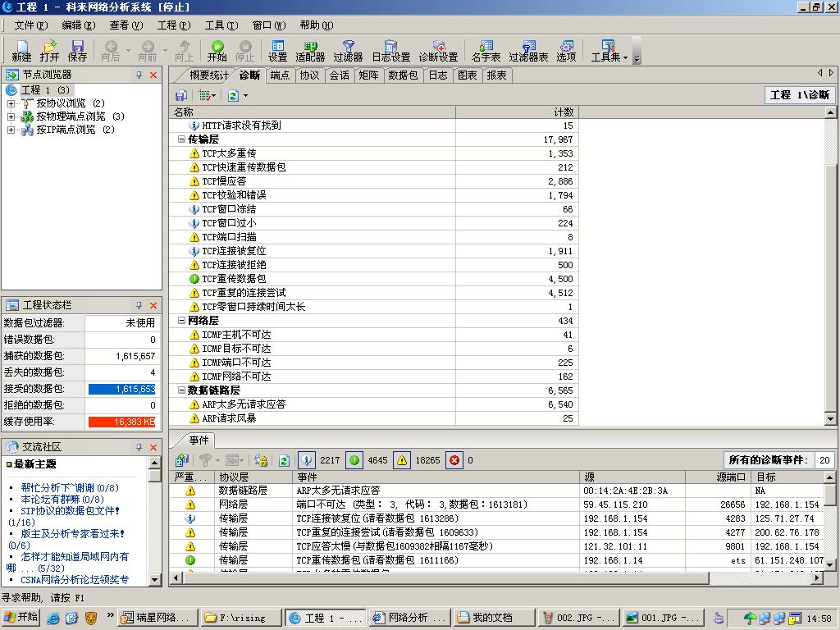
Task: Open 诊断设置 (Diagnosis settings) from the toolbar
Action: click(438, 50)
